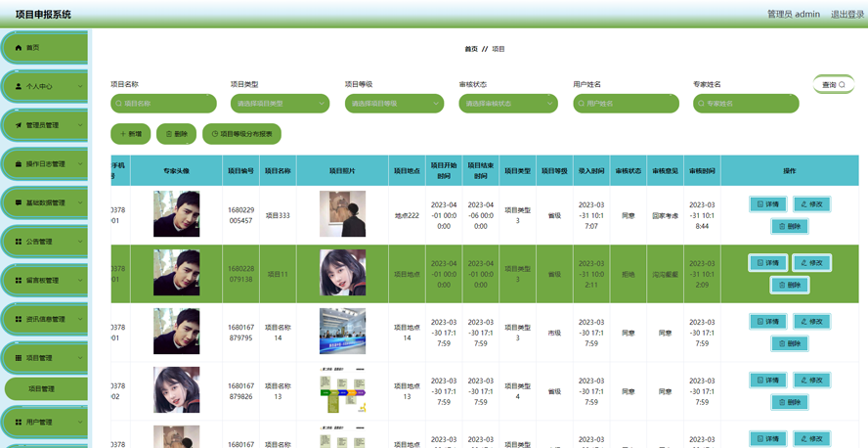Open the 审核状态 filter dropdown
The image size is (868, 448).
[508, 103]
